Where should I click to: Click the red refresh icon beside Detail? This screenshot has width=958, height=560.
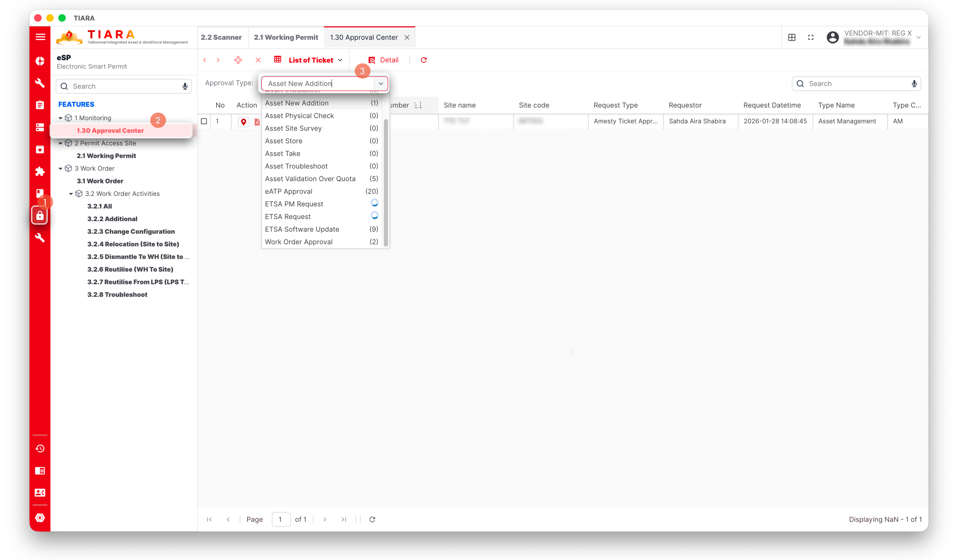pos(423,60)
